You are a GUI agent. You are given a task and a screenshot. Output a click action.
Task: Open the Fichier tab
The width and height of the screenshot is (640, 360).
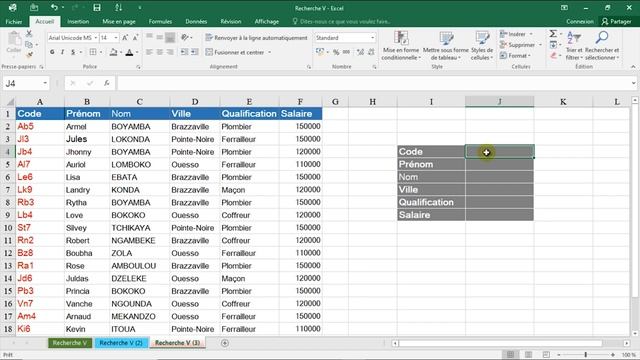tap(14, 21)
